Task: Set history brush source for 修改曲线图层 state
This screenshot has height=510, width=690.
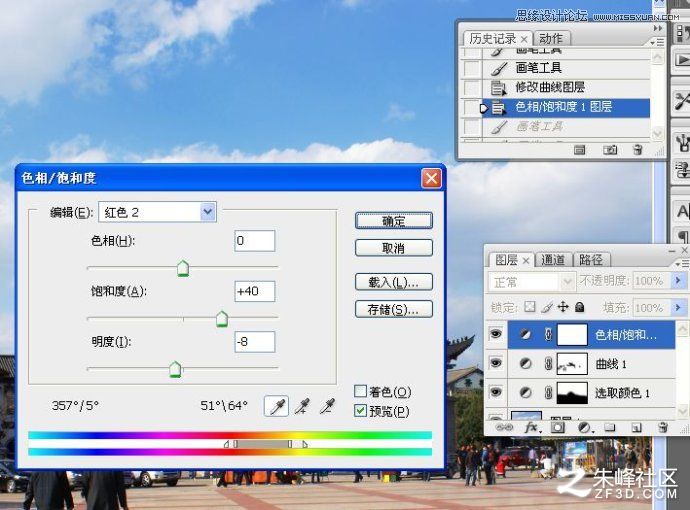Action: click(x=472, y=88)
